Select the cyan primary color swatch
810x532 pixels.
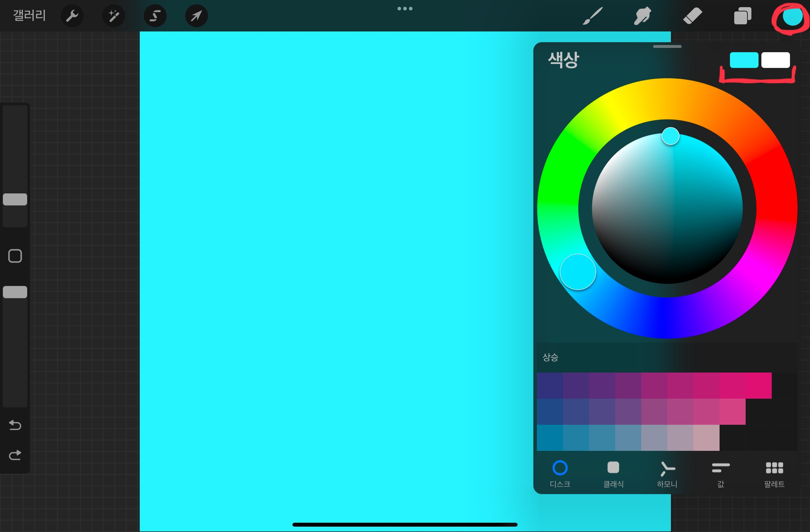pyautogui.click(x=744, y=60)
